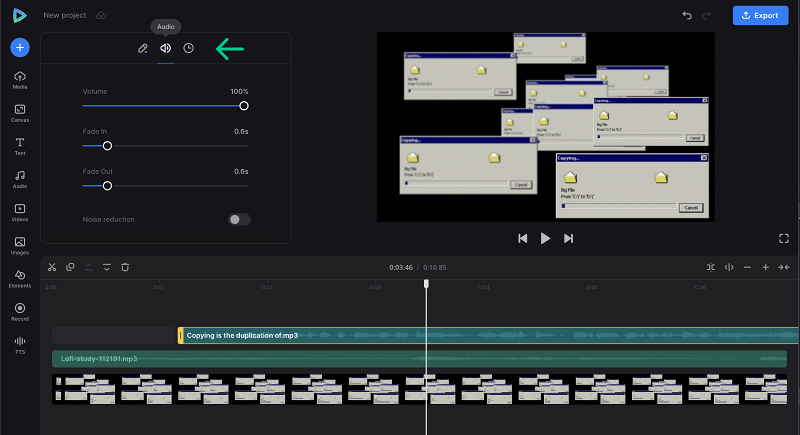Select the clock speed tab
The image size is (800, 435).
point(189,48)
